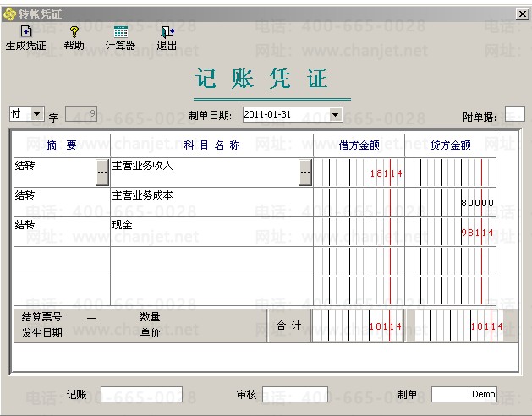Close the 转帐凭证 window
The width and height of the screenshot is (532, 416).
522,14
